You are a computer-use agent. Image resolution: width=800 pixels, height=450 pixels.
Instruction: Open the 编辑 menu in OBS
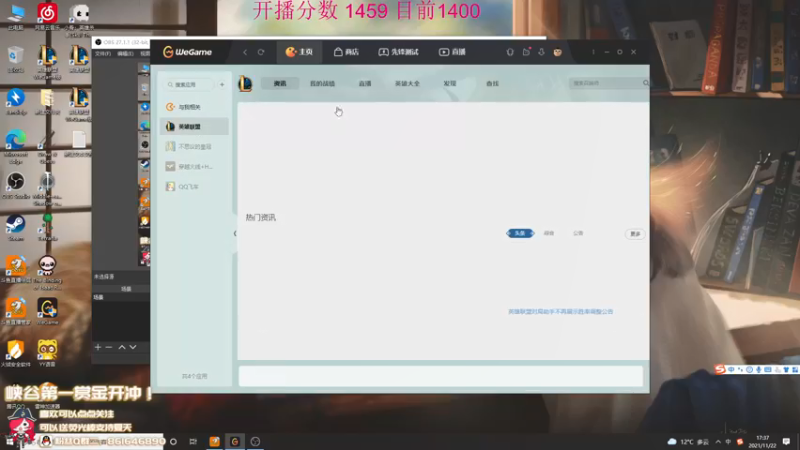(125, 54)
